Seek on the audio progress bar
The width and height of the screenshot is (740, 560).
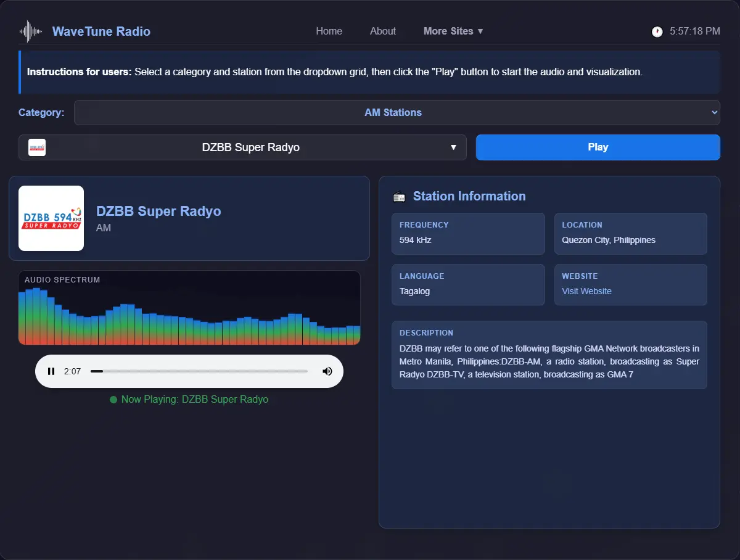199,371
